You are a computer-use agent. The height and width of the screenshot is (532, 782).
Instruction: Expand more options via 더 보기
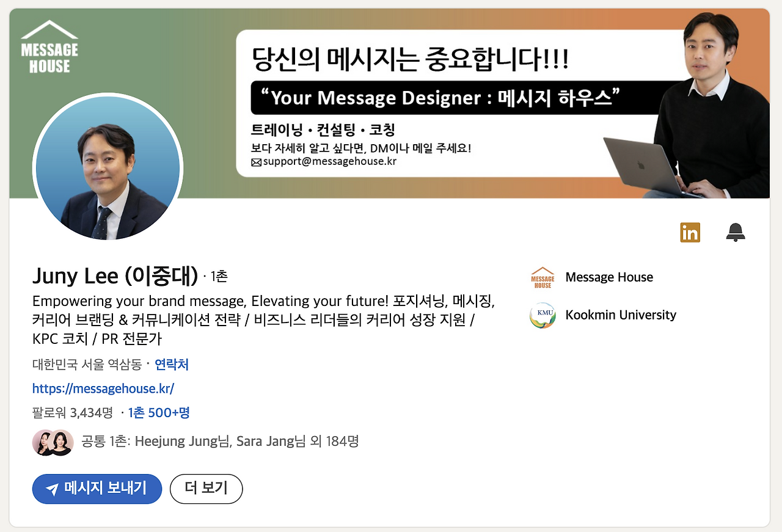coord(206,489)
